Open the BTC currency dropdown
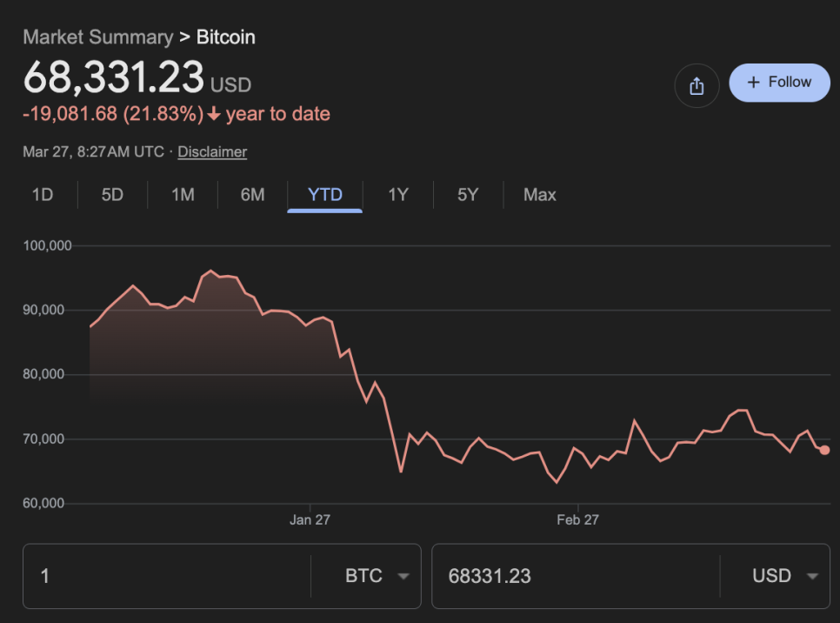Screen dimensions: 840x623 click(x=377, y=576)
